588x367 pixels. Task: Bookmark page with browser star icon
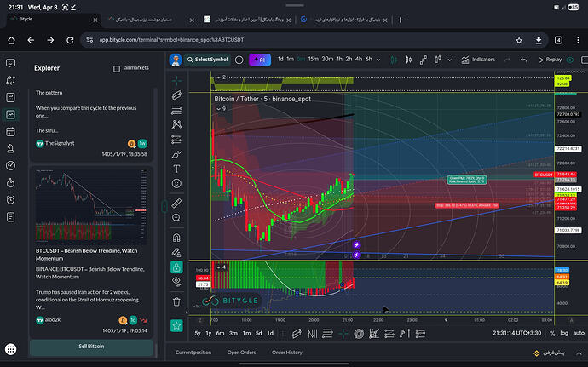click(519, 40)
